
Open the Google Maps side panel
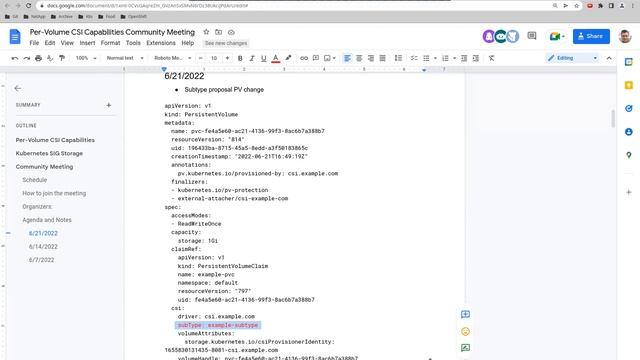pyautogui.click(x=629, y=155)
